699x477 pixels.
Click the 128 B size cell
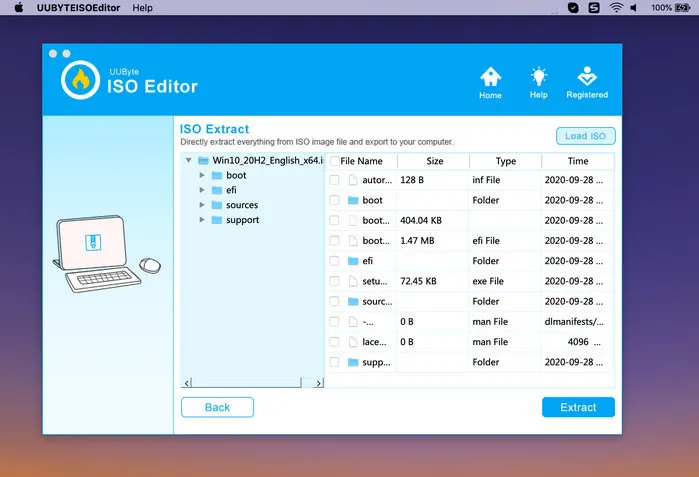click(x=412, y=180)
